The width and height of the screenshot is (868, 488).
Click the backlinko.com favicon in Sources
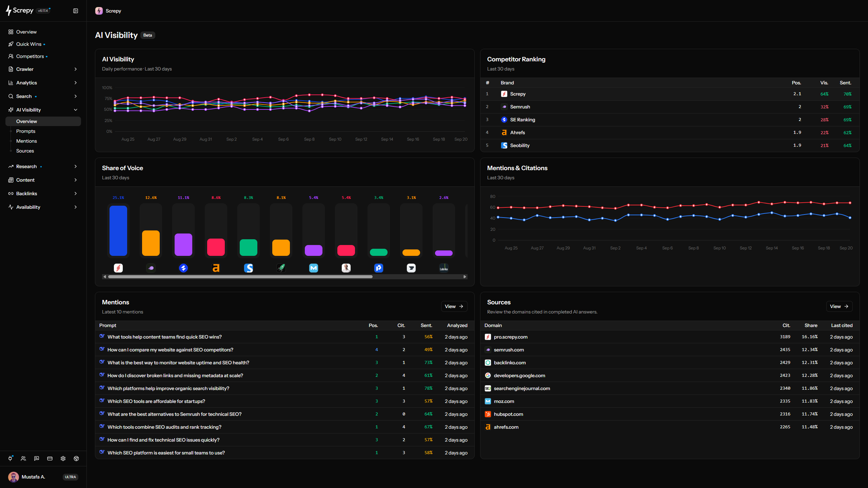(x=488, y=363)
